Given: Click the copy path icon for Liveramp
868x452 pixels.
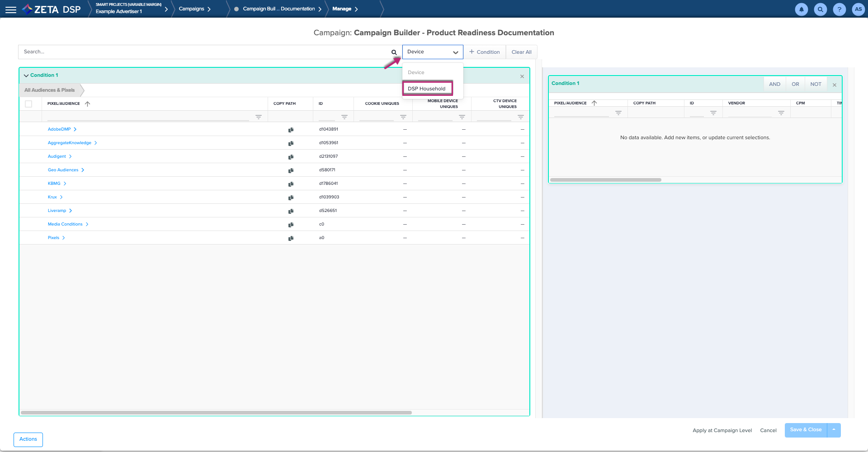Looking at the screenshot, I should click(291, 211).
